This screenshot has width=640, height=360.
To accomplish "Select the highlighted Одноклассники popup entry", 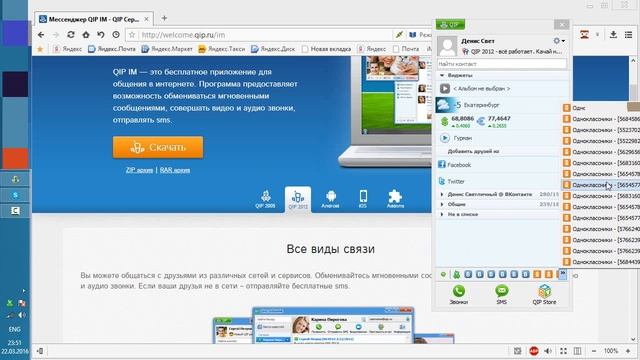I will (x=601, y=185).
